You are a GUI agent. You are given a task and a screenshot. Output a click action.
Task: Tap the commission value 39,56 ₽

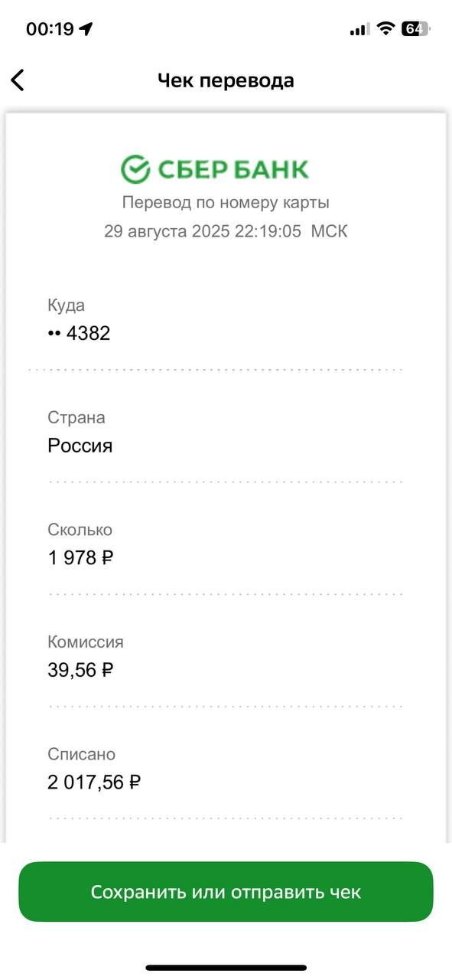click(80, 670)
